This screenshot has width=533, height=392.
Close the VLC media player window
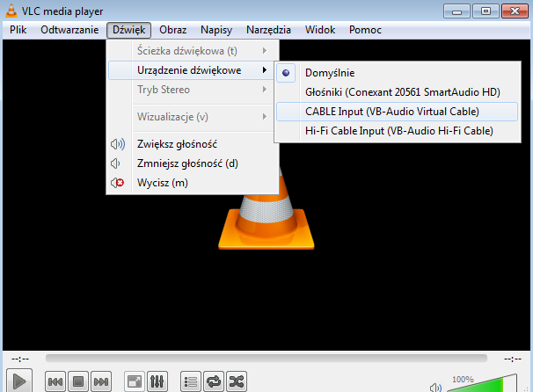coord(515,11)
